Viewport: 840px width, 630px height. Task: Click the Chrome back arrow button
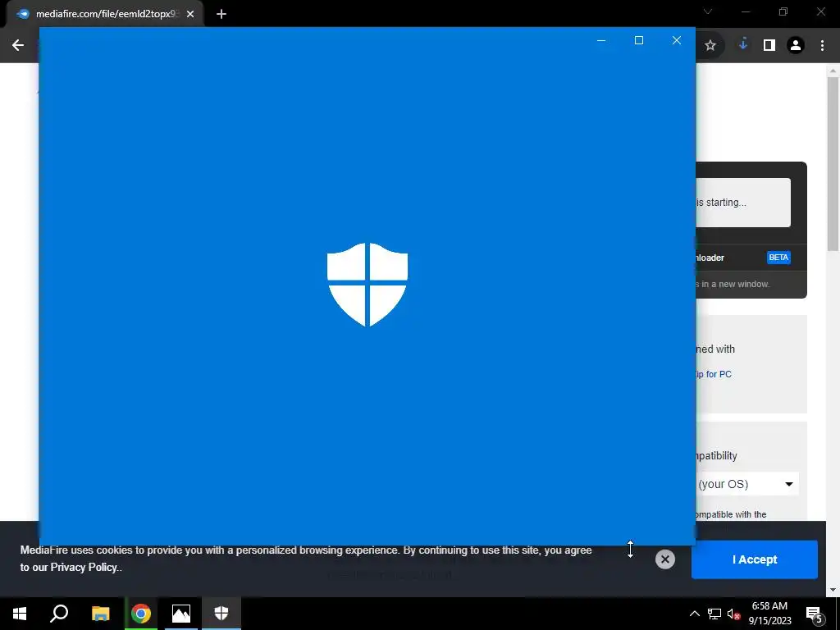18,46
